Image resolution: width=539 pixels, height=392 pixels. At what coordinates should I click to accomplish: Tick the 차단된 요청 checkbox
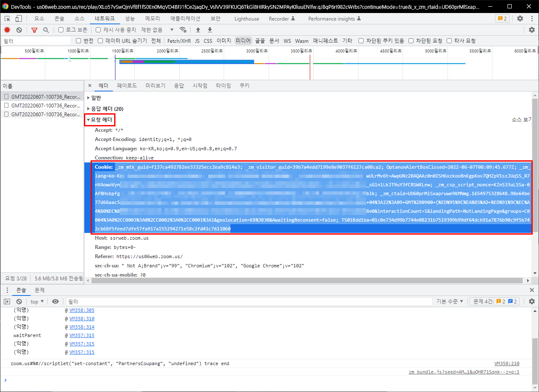coord(411,41)
